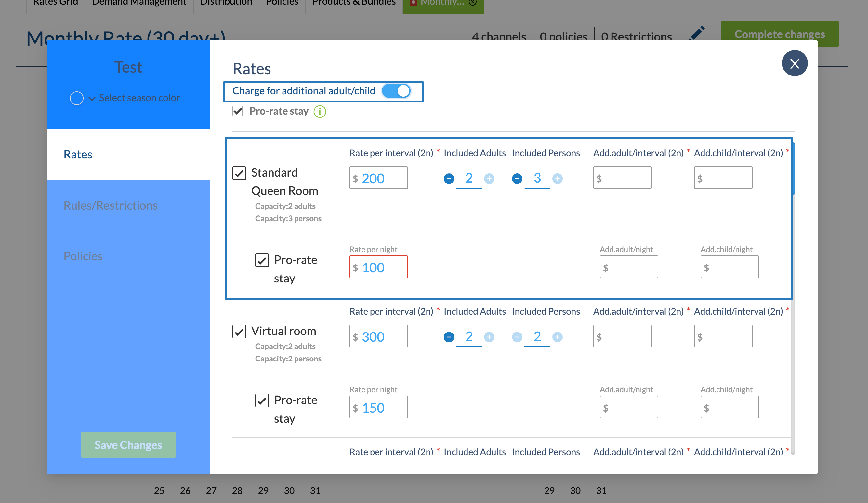
Task: Click the Pro-rate stay info icon
Action: click(320, 112)
